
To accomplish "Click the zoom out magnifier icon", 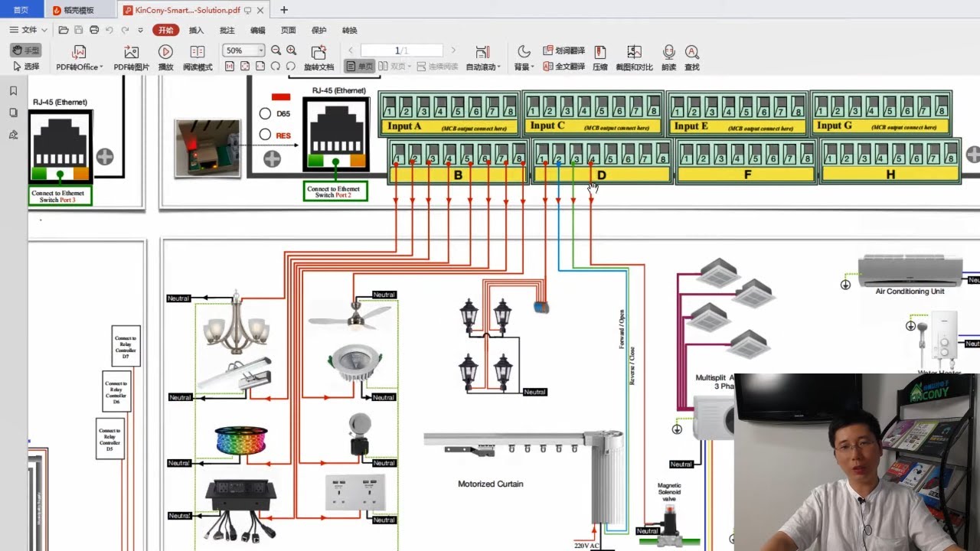I will [276, 51].
